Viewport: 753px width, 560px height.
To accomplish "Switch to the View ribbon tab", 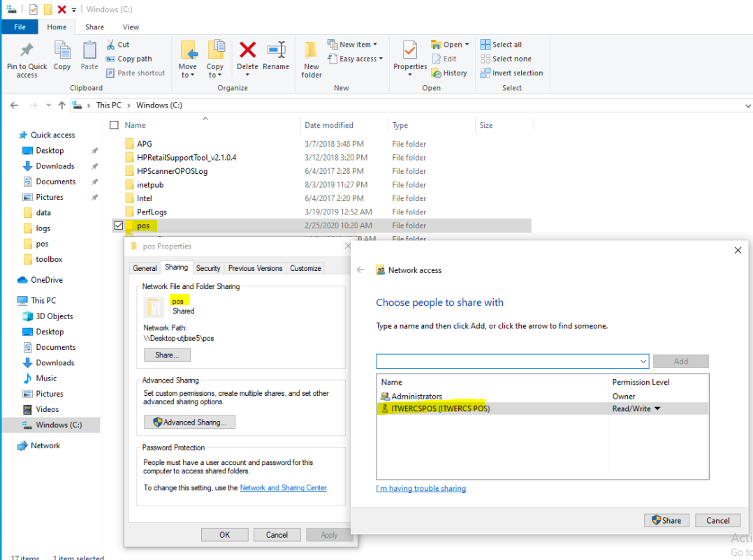I will (131, 27).
